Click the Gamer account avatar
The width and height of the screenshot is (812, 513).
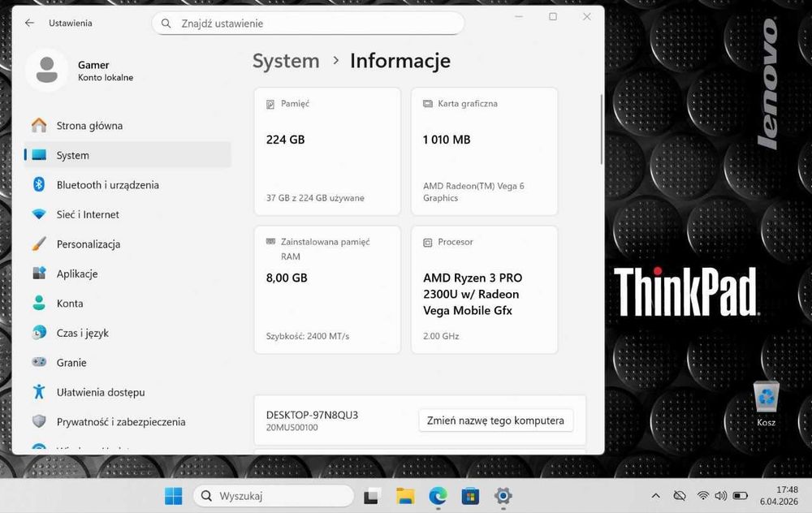(46, 71)
